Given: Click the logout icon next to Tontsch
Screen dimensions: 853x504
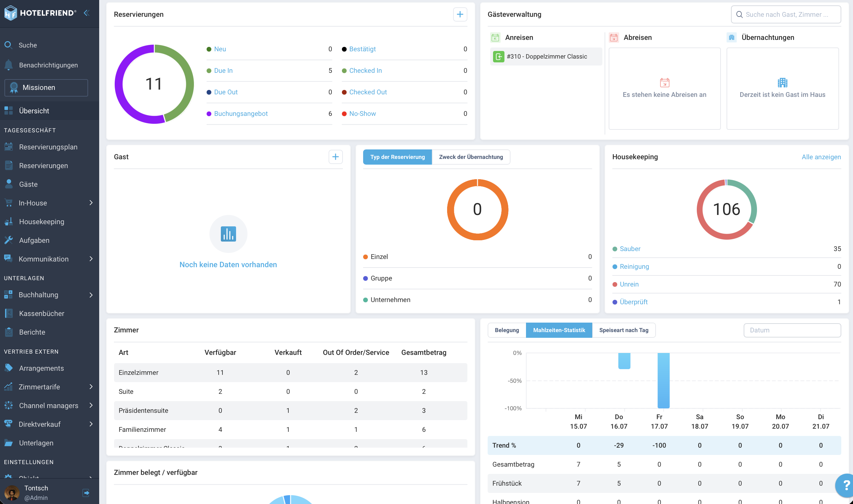Looking at the screenshot, I should point(86,493).
